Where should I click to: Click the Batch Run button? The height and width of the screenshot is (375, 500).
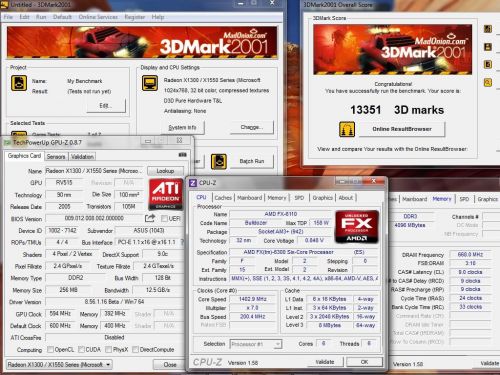click(252, 161)
